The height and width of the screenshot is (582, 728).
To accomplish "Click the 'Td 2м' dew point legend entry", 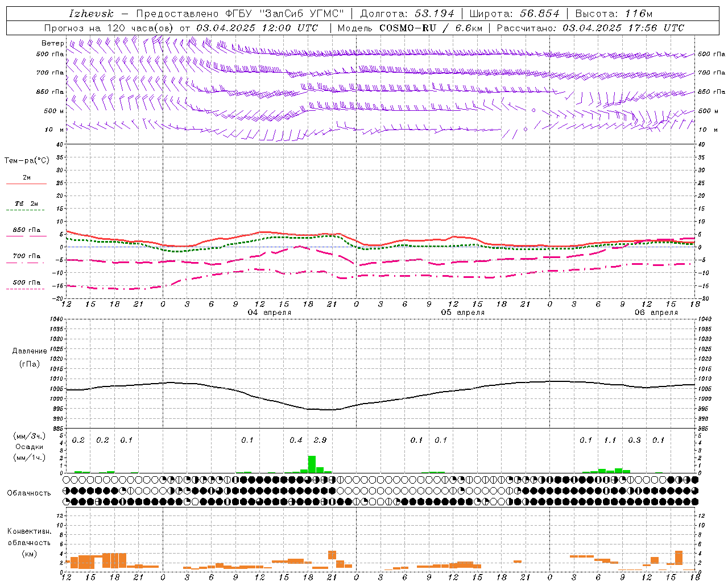I will (x=26, y=203).
